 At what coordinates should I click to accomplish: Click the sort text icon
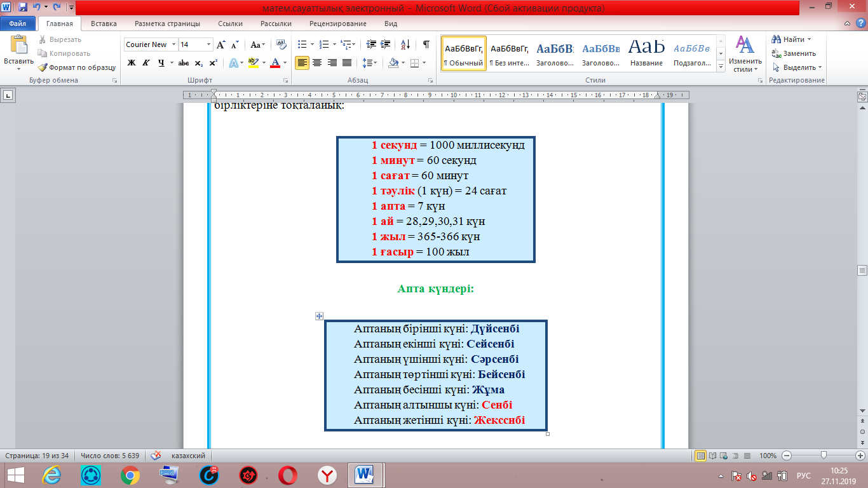pyautogui.click(x=404, y=44)
